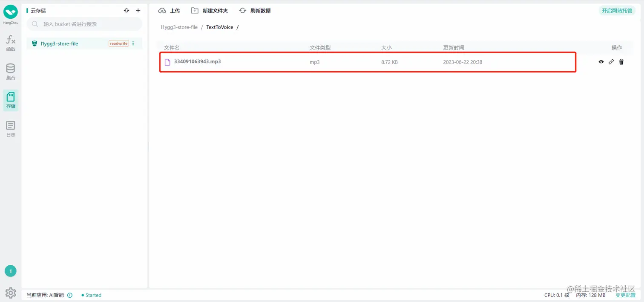Copy link of 334091063943.mp3 file
The width and height of the screenshot is (644, 302).
(x=611, y=62)
